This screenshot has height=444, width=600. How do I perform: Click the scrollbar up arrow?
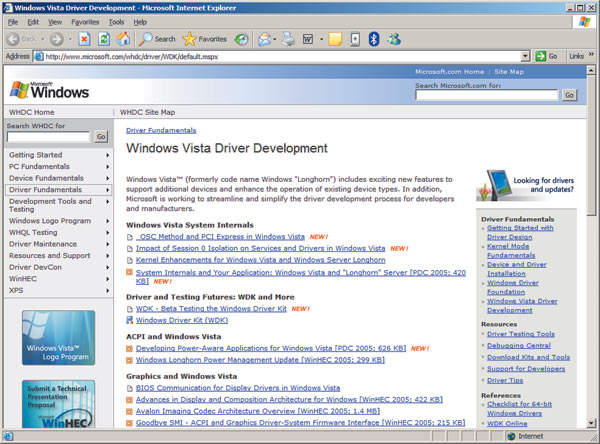[591, 70]
